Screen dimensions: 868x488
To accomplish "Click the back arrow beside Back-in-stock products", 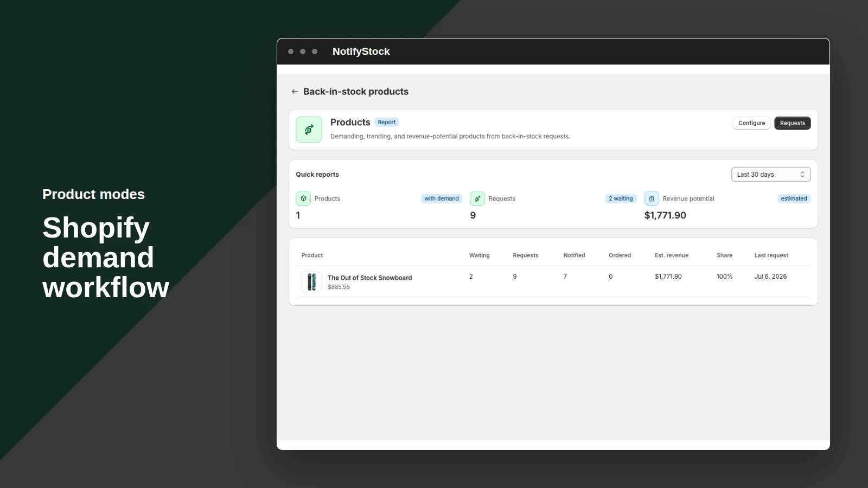I will (295, 92).
